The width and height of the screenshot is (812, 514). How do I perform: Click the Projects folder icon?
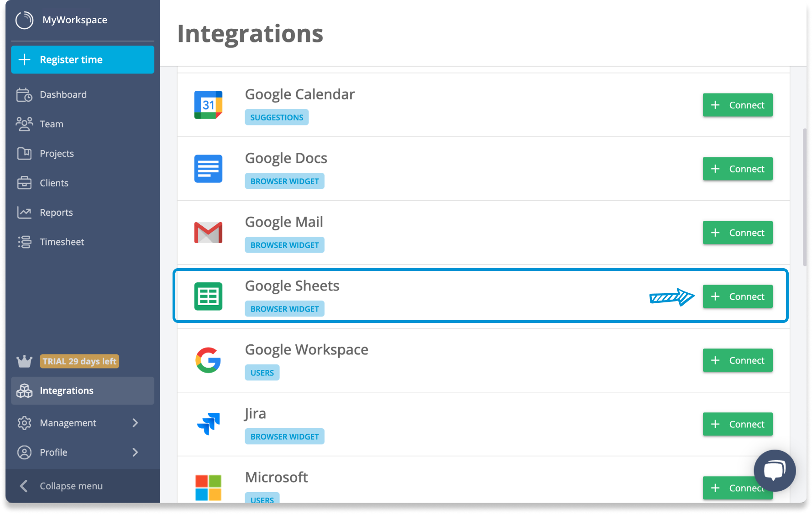pos(24,153)
